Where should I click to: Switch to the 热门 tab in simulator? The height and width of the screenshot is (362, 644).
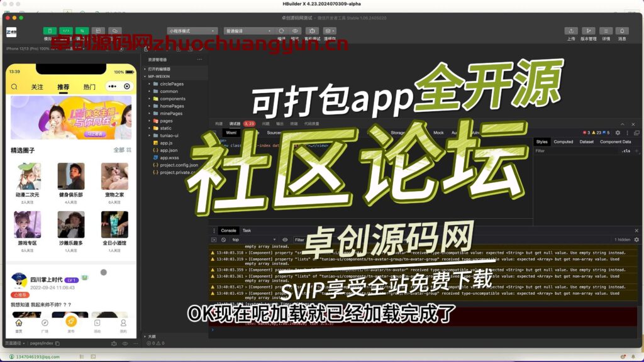89,87
